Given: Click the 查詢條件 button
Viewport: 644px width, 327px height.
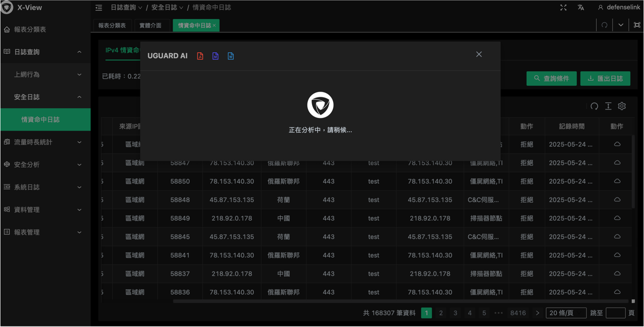Looking at the screenshot, I should 551,79.
